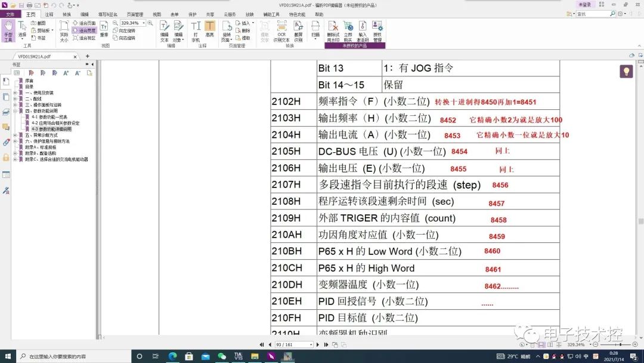
Task: Toggle 适合宽度 fit-width view mode
Action: (85, 29)
